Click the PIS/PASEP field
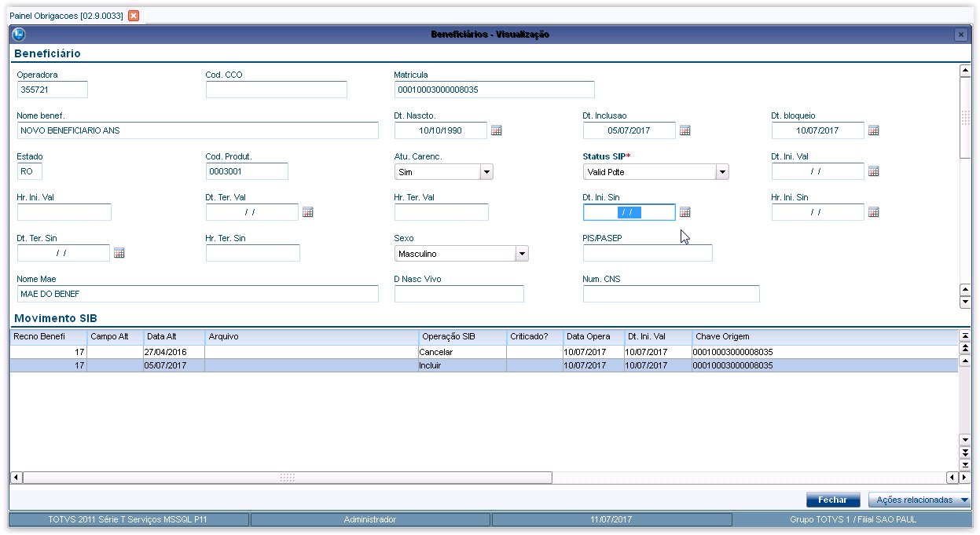Image resolution: width=980 pixels, height=535 pixels. pyautogui.click(x=648, y=253)
